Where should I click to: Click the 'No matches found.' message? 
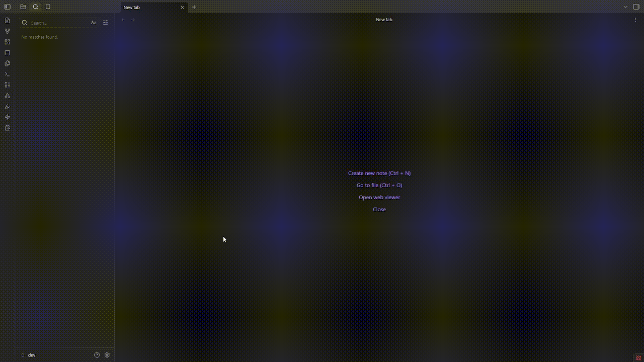(x=40, y=37)
